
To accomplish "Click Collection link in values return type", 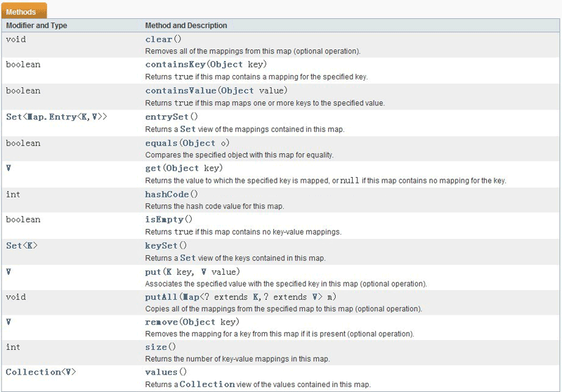I will click(33, 372).
